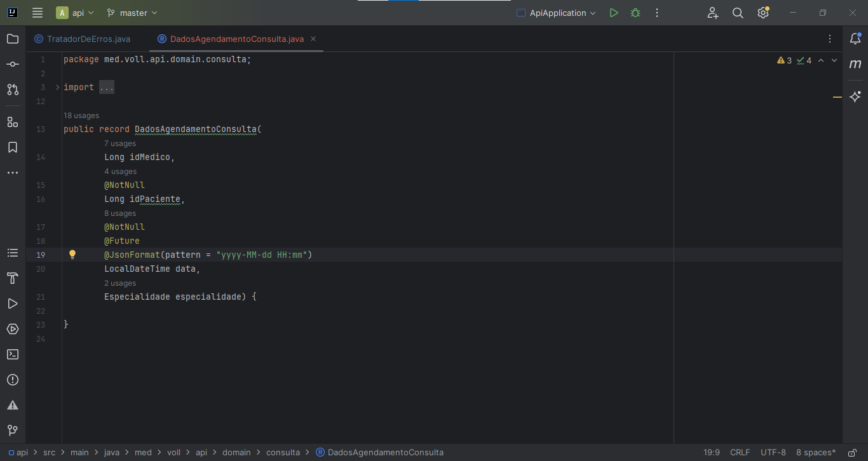Debug ApiApplication with the bug icon
Viewport: 868px width, 461px height.
[x=635, y=13]
